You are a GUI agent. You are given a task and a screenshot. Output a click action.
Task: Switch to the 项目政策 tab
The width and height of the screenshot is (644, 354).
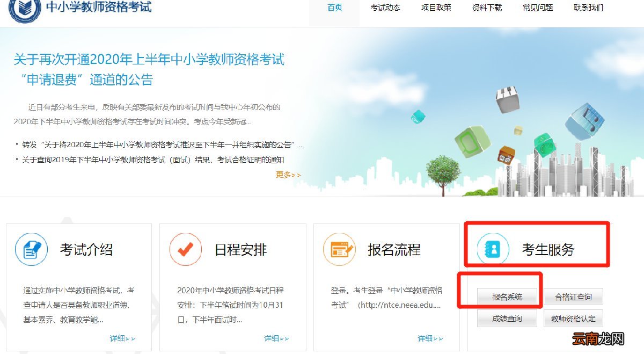(x=436, y=8)
